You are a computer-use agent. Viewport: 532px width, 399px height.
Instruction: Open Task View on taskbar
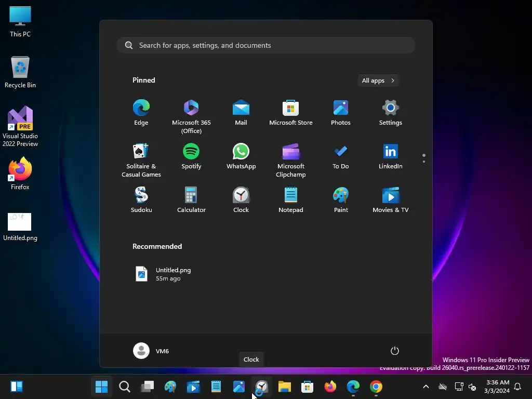click(x=147, y=387)
